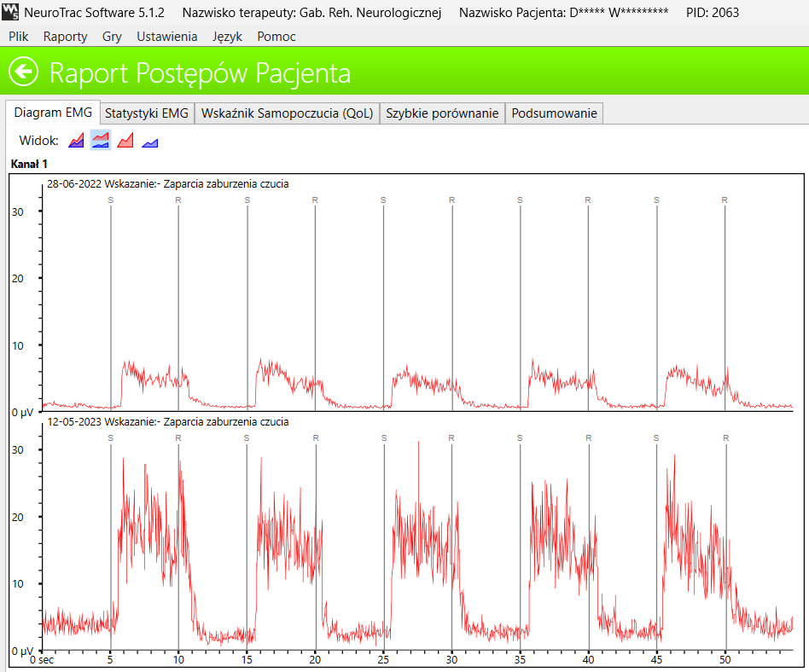Select the Diagram EMG tab
The width and height of the screenshot is (809, 672).
(x=54, y=112)
